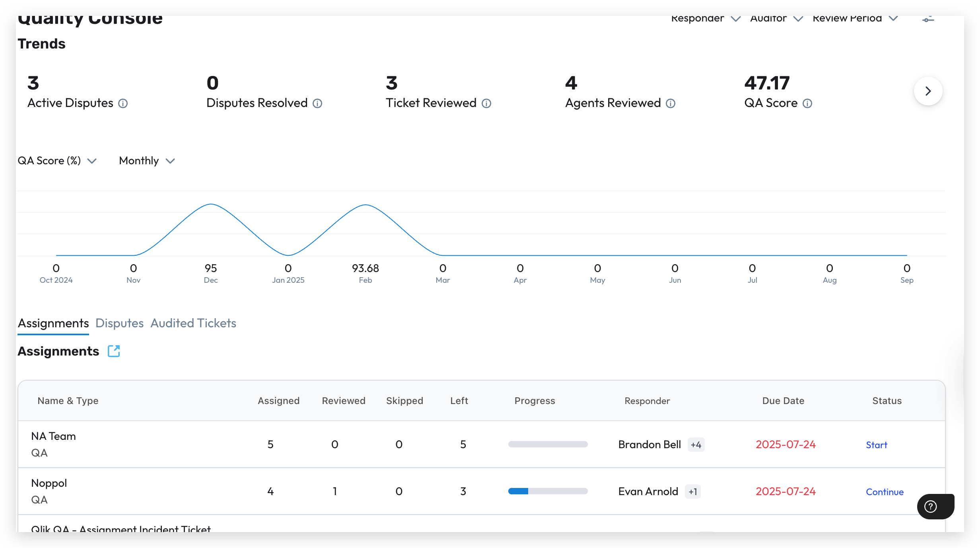The width and height of the screenshot is (980, 548).
Task: Click Start for NA Team assignment
Action: (x=876, y=445)
